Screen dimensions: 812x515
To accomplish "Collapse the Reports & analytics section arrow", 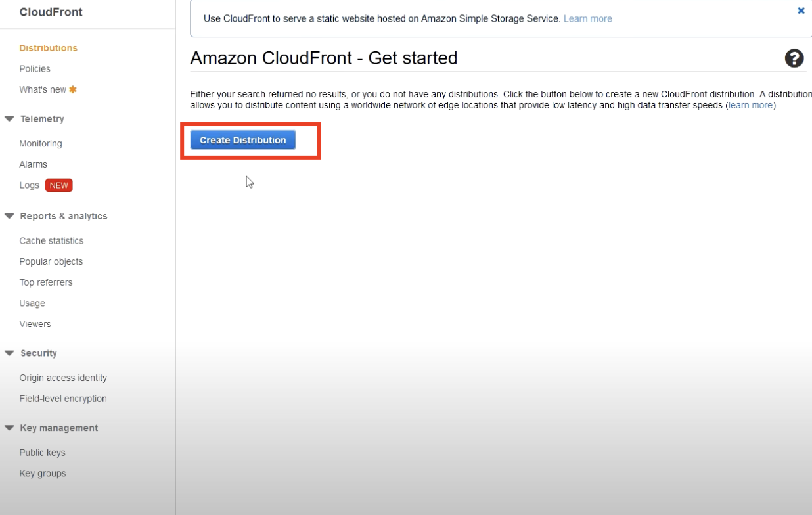I will tap(9, 216).
